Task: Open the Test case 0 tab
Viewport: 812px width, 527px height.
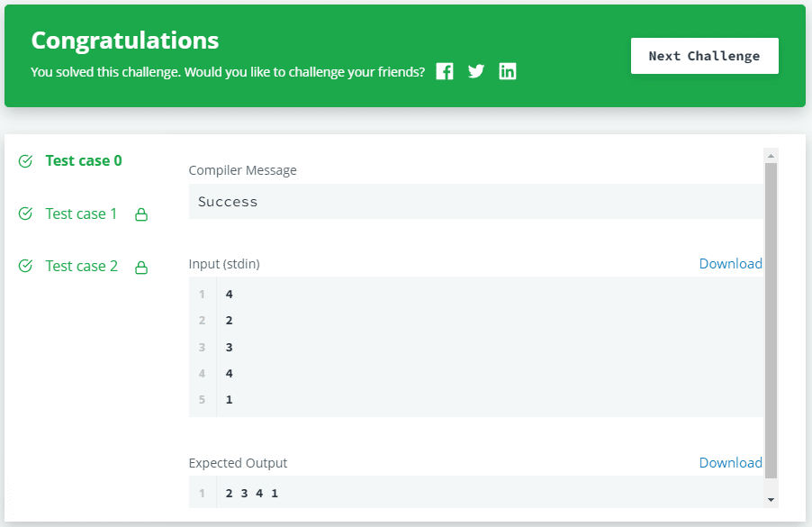Action: [84, 161]
